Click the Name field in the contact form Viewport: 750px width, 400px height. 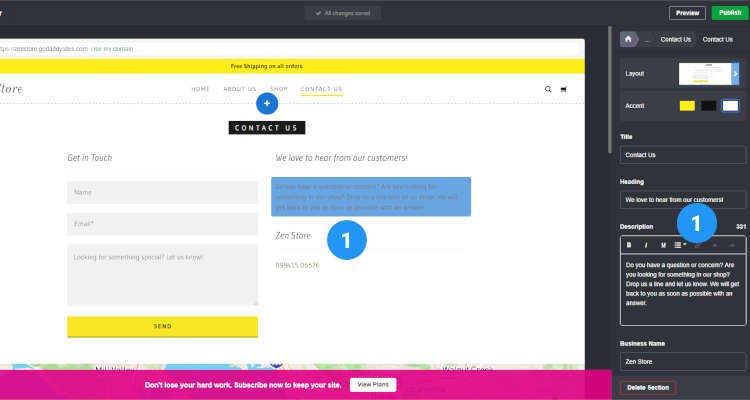(x=163, y=192)
